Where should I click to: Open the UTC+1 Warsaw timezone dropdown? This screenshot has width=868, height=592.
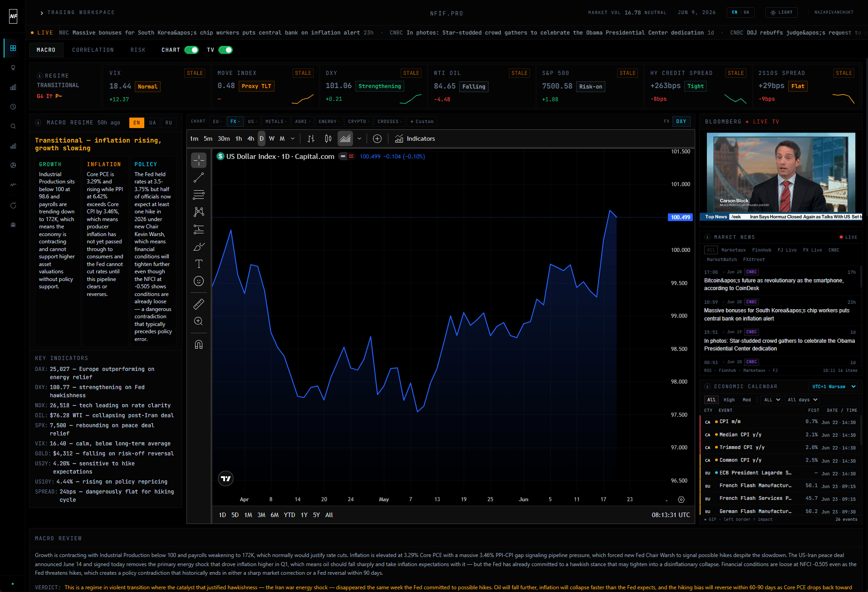tap(834, 387)
